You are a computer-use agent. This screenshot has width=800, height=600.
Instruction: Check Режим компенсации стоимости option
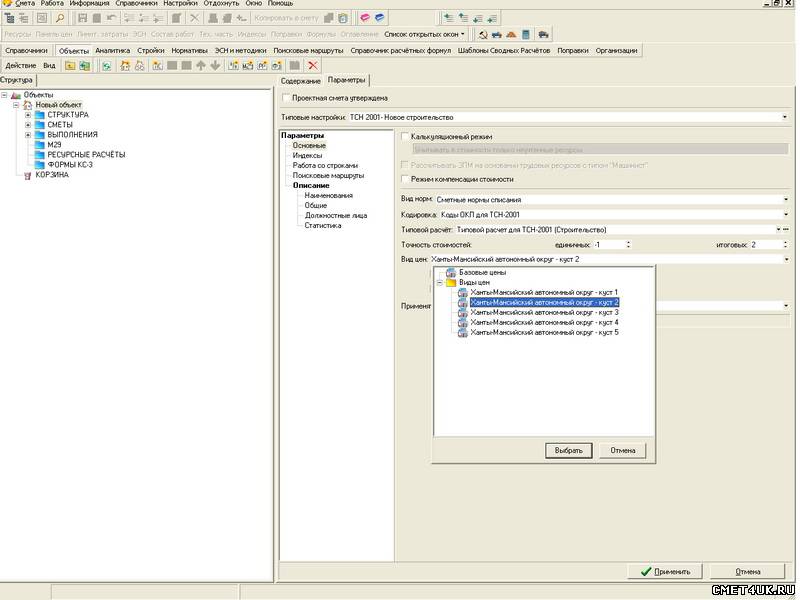405,179
